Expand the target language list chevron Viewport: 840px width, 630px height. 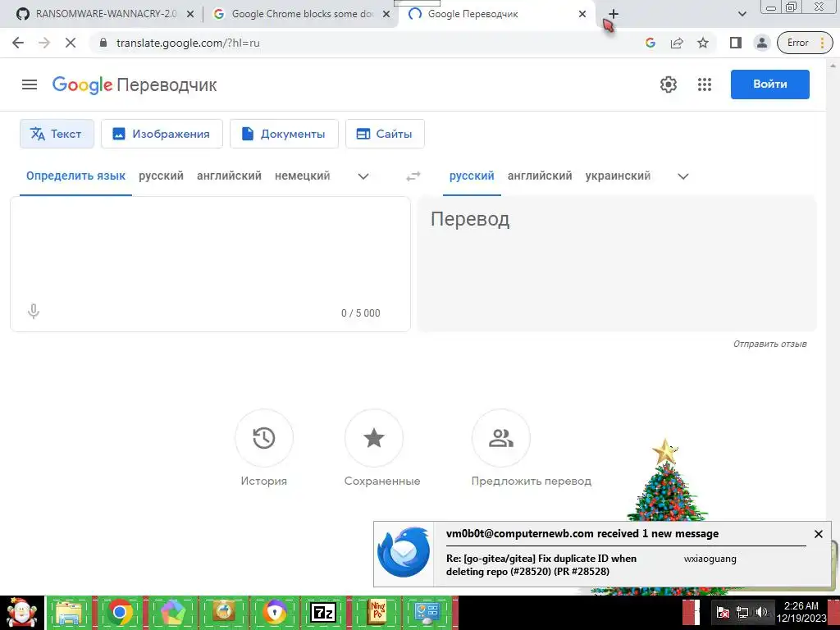(x=683, y=176)
